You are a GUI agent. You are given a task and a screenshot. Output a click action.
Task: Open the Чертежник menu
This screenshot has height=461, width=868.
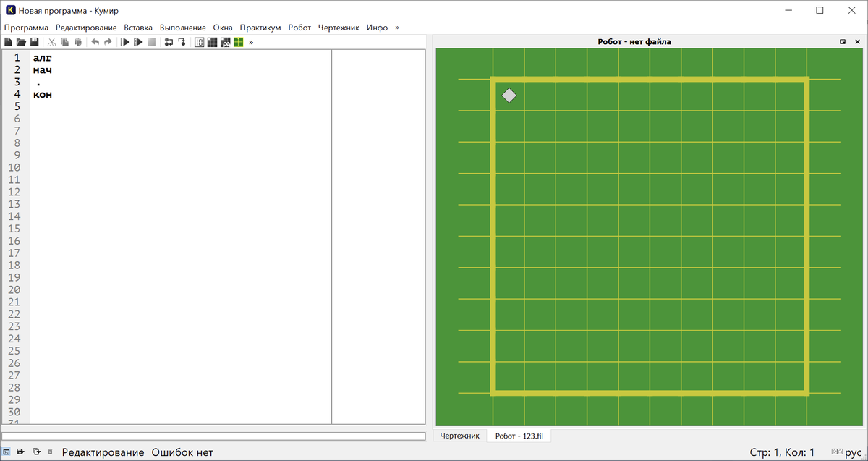[339, 28]
